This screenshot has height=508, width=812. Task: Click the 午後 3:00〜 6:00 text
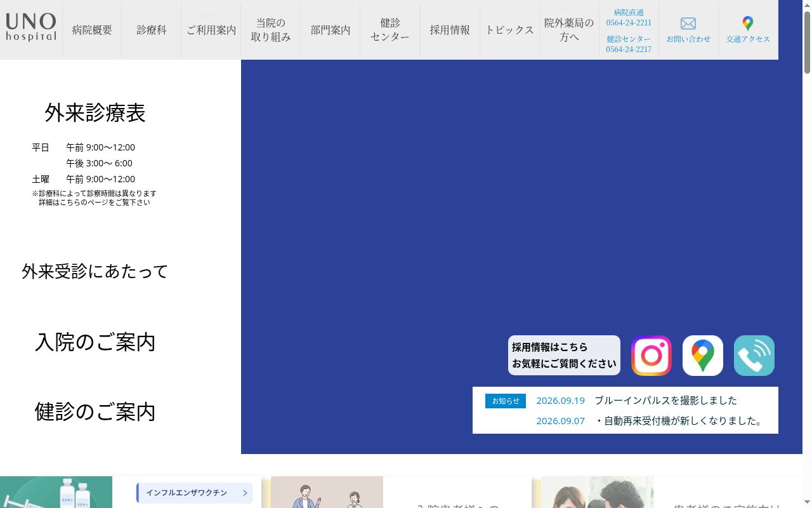coord(99,163)
